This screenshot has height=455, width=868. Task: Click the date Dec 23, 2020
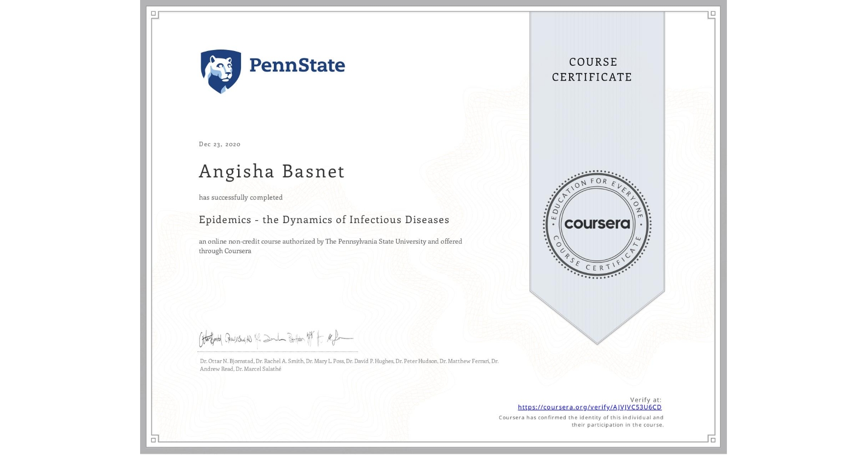tap(219, 144)
